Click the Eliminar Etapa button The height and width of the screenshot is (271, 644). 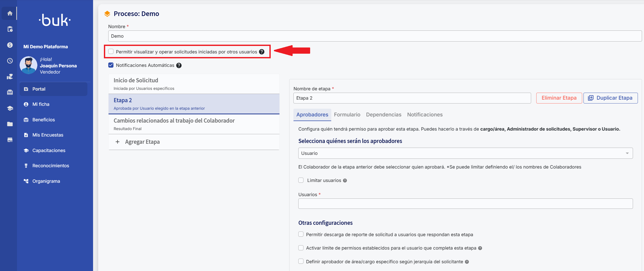(559, 98)
